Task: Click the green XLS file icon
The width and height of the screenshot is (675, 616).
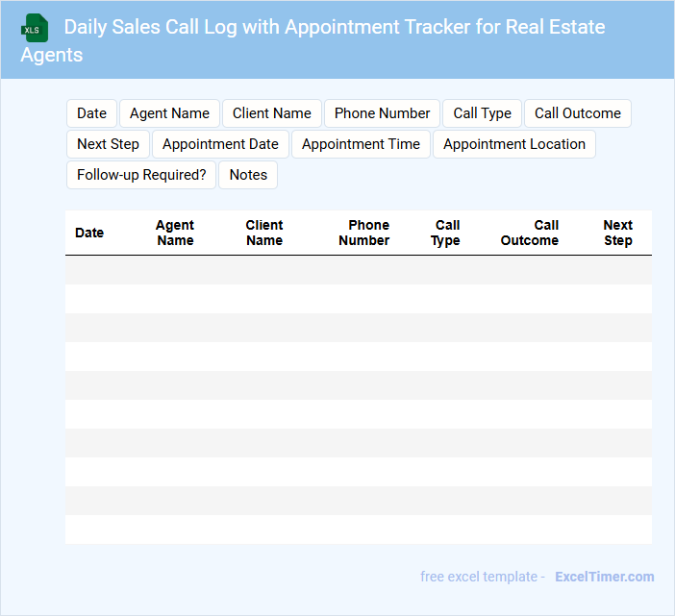Action: (x=35, y=28)
